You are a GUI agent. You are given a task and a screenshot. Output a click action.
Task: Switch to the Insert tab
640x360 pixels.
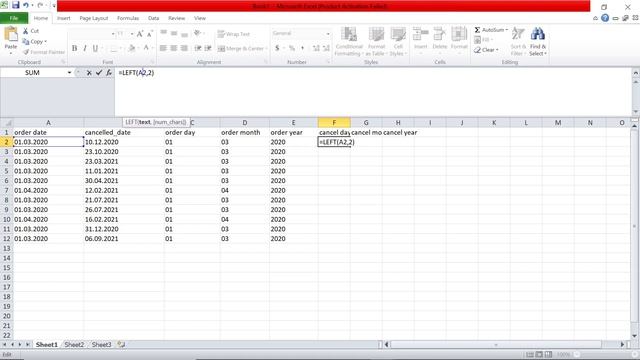[x=63, y=18]
